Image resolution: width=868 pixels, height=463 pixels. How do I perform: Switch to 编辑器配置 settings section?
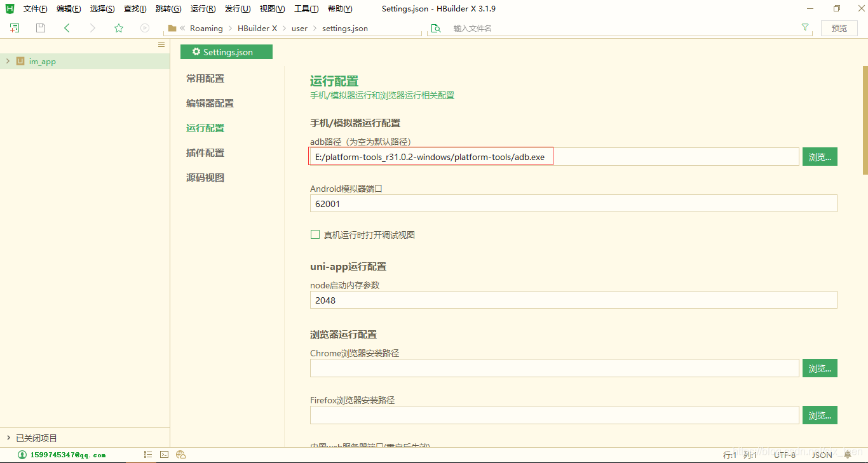click(x=210, y=104)
